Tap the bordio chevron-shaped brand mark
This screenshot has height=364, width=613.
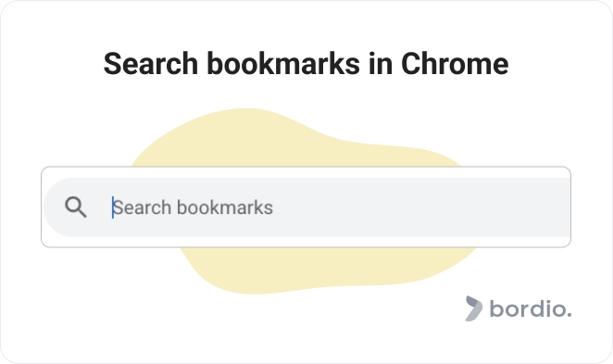coord(473,308)
